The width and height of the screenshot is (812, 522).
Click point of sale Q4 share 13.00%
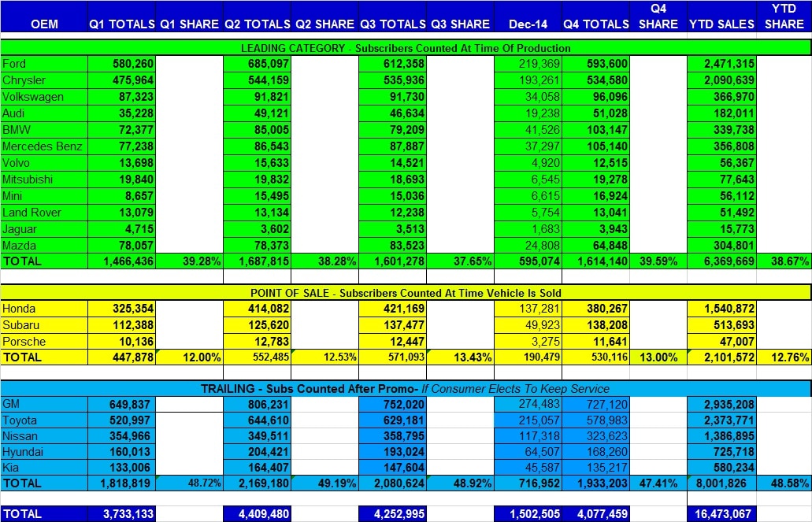[658, 357]
